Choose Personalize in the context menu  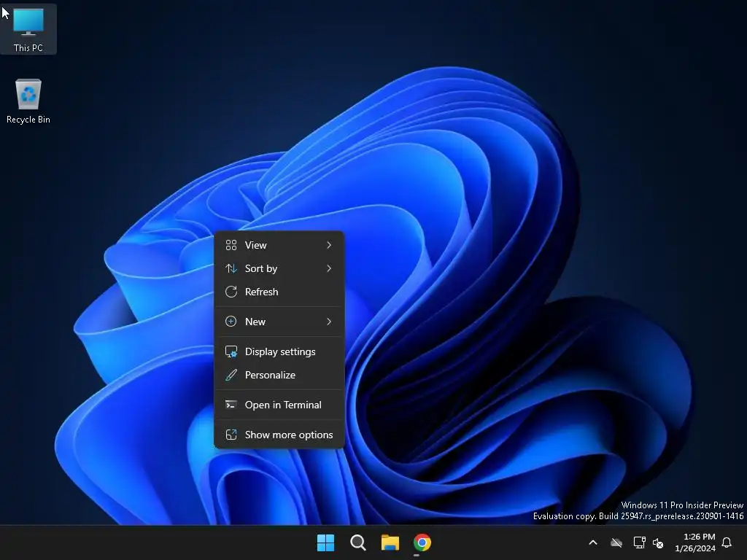(x=279, y=375)
